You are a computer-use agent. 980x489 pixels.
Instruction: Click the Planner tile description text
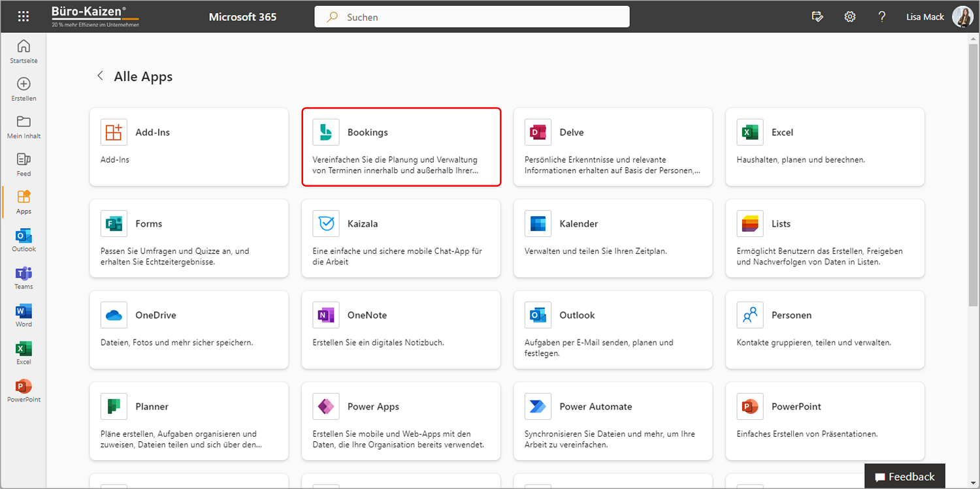182,439
